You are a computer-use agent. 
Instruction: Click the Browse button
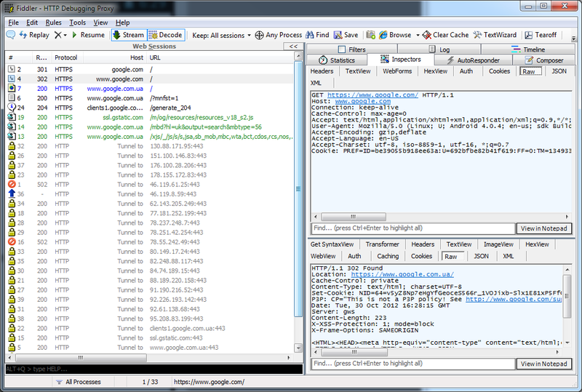coord(395,35)
